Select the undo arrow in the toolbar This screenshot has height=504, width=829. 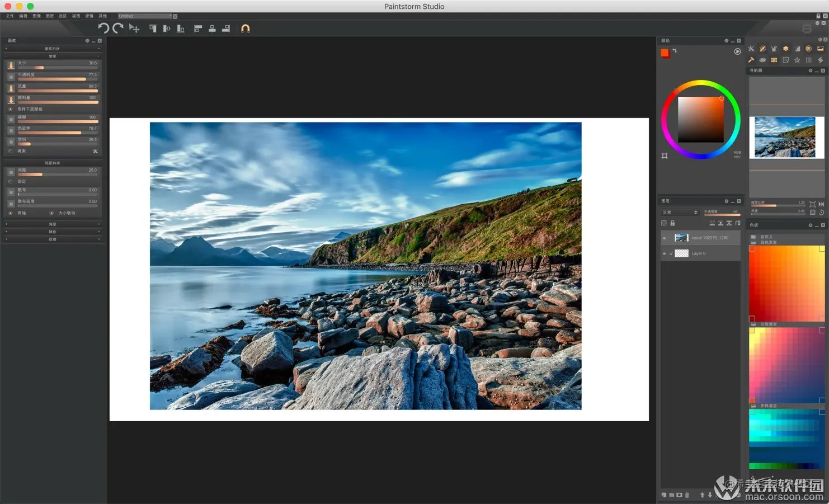[x=103, y=28]
